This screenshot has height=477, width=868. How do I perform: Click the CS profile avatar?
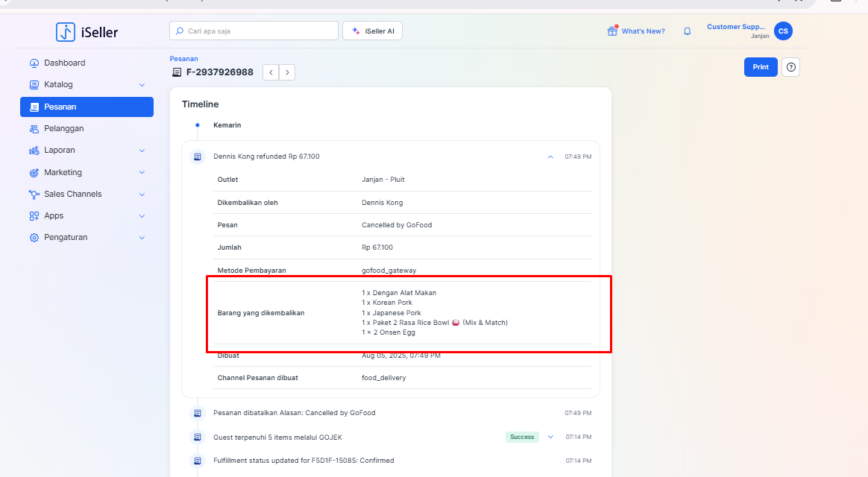coord(783,31)
